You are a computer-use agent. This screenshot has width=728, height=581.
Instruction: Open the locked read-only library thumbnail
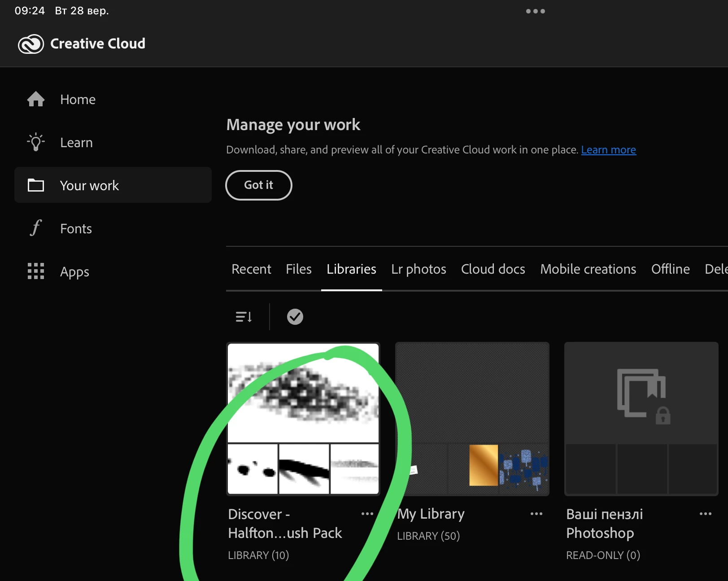tap(641, 419)
